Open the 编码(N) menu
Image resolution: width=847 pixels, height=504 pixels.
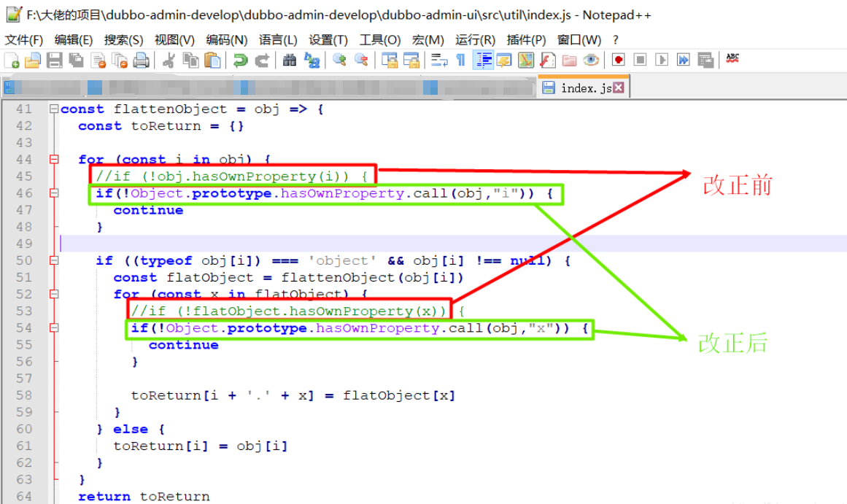(x=226, y=40)
